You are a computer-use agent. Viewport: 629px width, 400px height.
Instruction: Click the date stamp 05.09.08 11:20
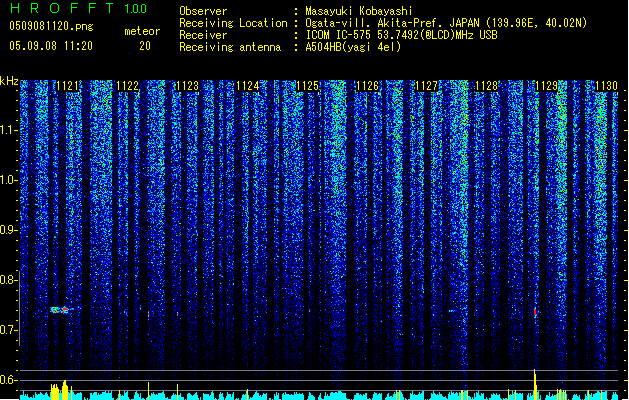point(51,46)
